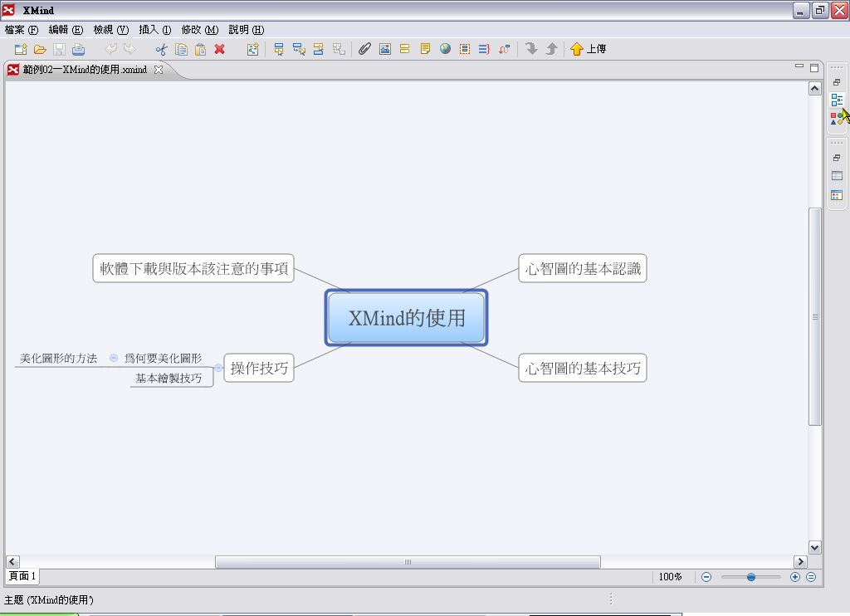Maximize the editor area
Screen dimensions: 850x616
tap(814, 68)
